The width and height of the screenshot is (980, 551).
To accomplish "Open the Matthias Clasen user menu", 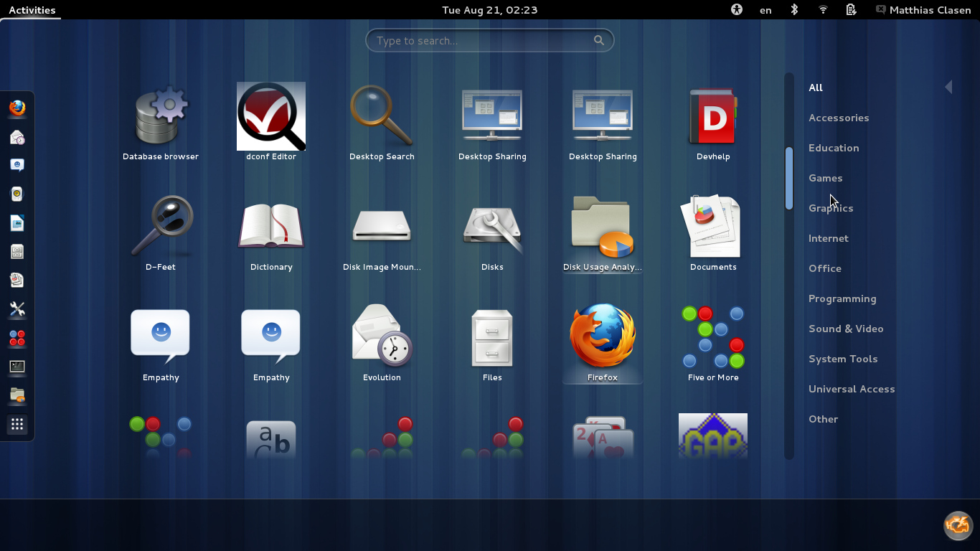I will (x=923, y=10).
